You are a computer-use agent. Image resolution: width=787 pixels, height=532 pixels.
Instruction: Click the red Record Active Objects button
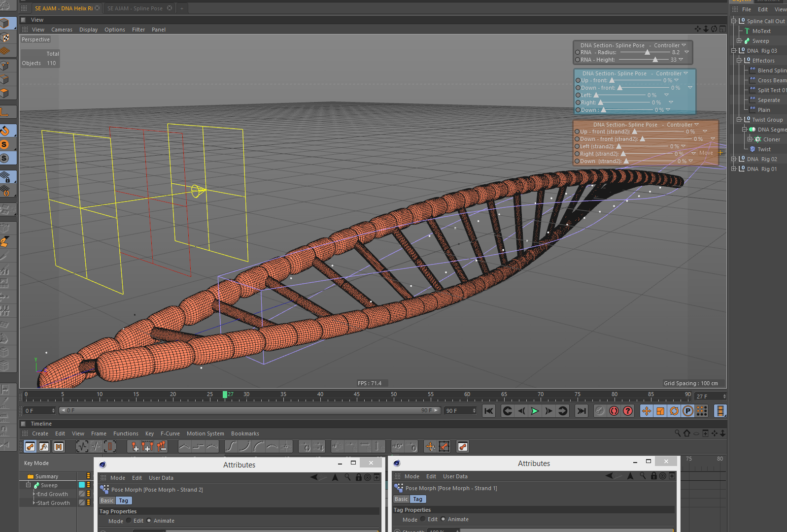[614, 411]
